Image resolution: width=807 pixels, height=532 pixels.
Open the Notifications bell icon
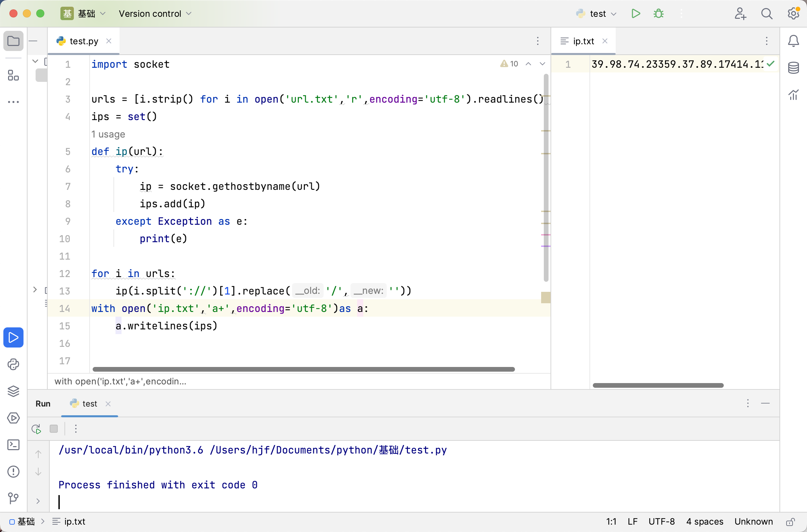click(x=794, y=41)
